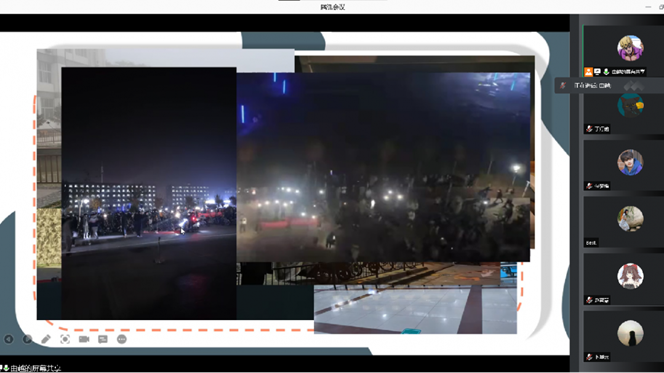Image resolution: width=664 pixels, height=373 pixels.
Task: Click the screen-sharing indicator beside host name
Action: [x=597, y=72]
